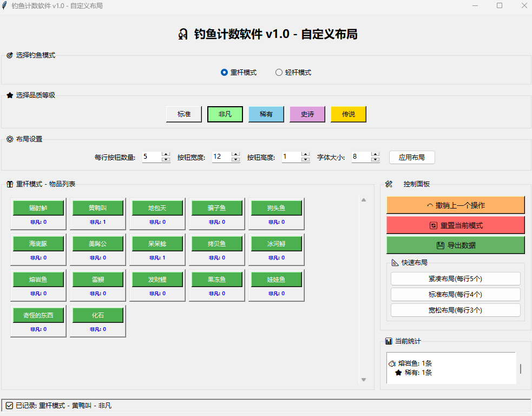
Task: Apply 紧凑布局(每行5个) quick layout
Action: tap(455, 279)
